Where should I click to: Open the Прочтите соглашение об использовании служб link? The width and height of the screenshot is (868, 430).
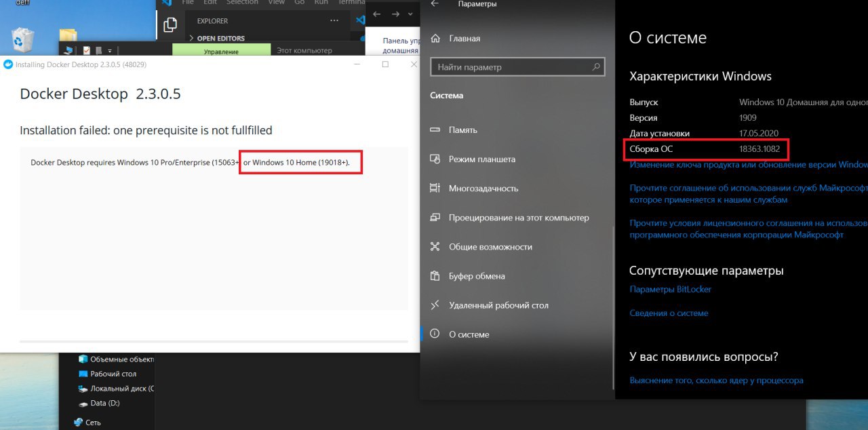click(748, 194)
